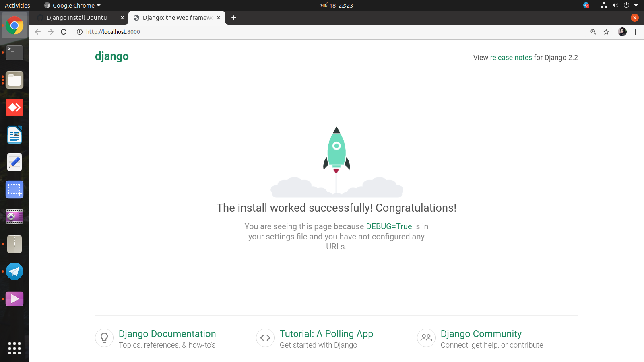Launch Telegram from the dock
This screenshot has width=644, height=362.
pos(14,271)
